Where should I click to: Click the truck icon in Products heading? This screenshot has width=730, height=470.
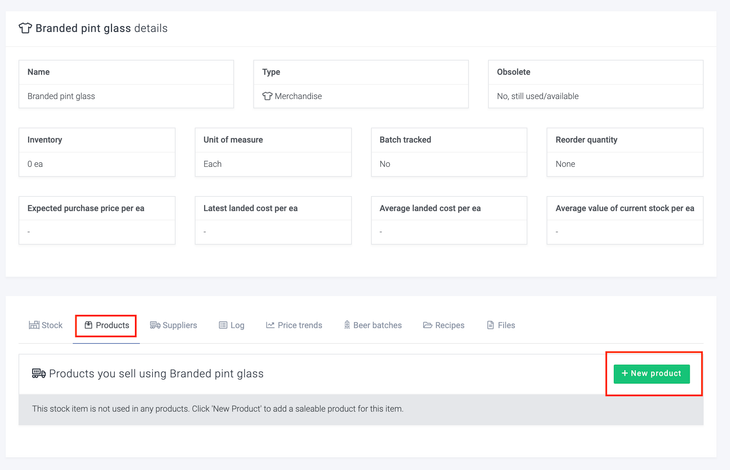coord(39,374)
